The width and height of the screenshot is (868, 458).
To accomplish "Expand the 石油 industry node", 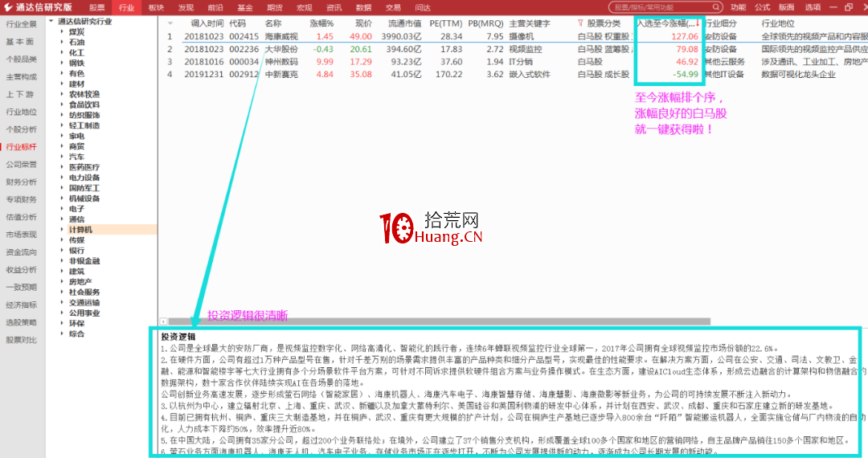I will pos(62,42).
